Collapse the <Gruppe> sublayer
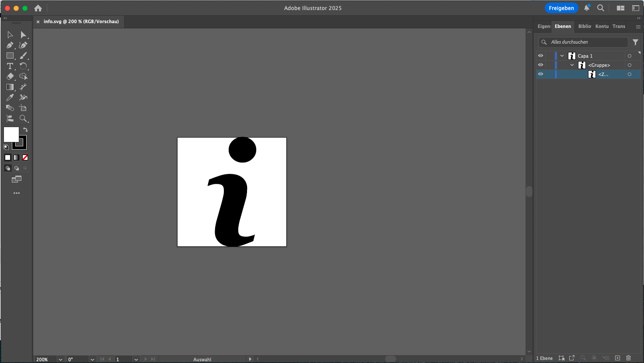Viewport: 644px width, 363px height. pyautogui.click(x=572, y=65)
